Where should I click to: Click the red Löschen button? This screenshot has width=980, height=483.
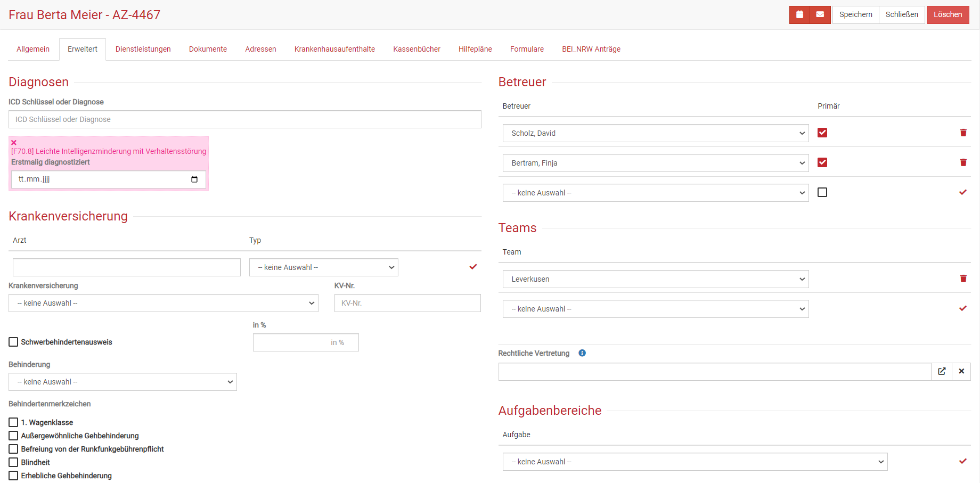tap(948, 15)
